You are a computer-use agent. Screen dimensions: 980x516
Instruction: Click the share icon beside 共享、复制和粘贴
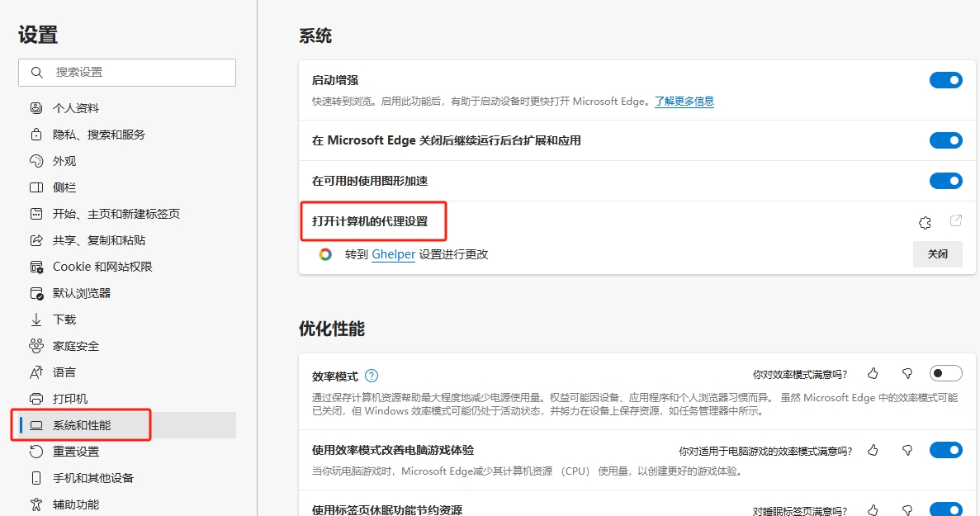pos(36,240)
